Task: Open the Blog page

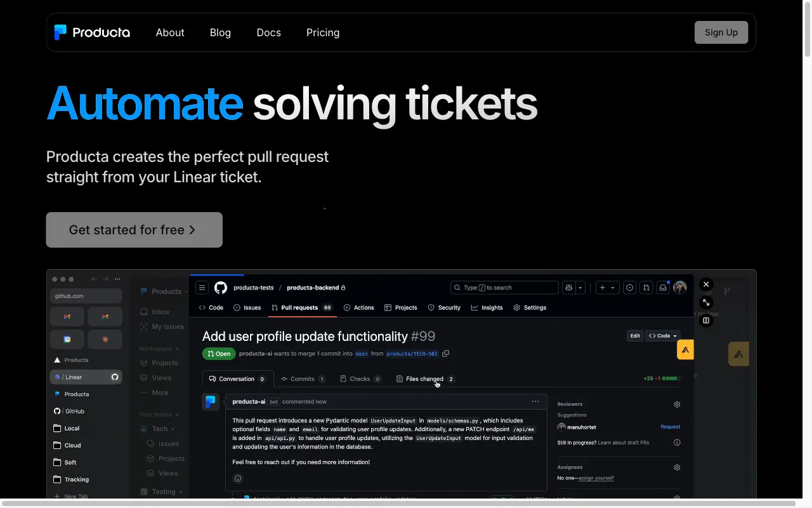Action: (x=220, y=32)
